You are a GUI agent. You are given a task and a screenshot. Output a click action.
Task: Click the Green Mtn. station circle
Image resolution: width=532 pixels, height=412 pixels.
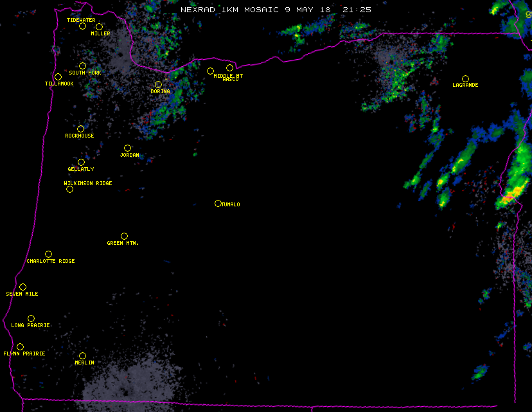tap(124, 236)
